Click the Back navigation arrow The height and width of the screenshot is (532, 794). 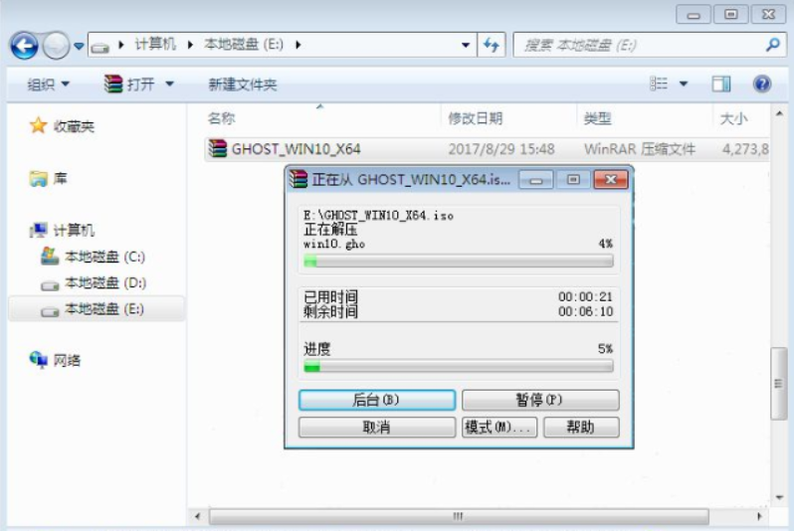24,46
